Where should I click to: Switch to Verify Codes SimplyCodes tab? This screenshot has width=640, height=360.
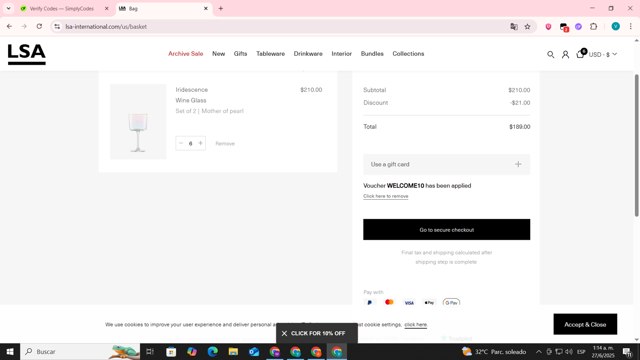point(62,8)
